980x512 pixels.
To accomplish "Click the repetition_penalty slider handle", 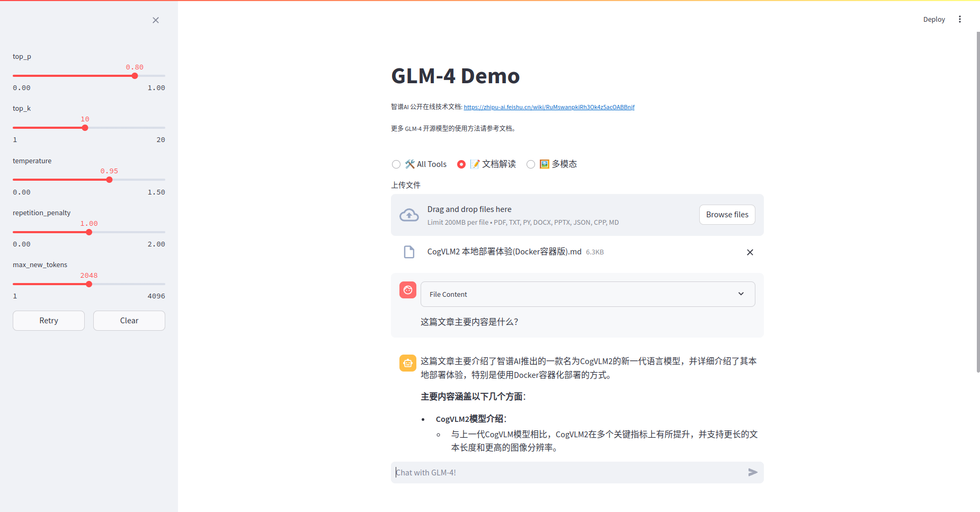I will [x=89, y=232].
